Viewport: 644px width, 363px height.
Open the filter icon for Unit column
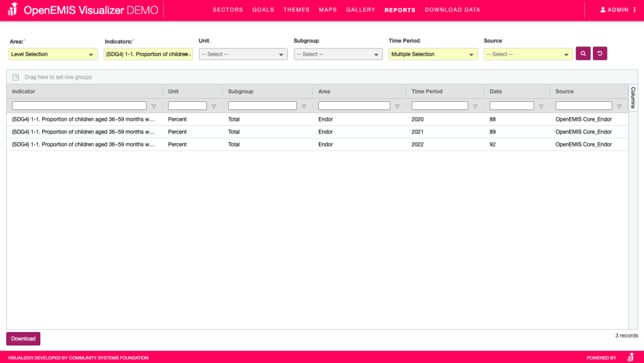click(x=214, y=106)
